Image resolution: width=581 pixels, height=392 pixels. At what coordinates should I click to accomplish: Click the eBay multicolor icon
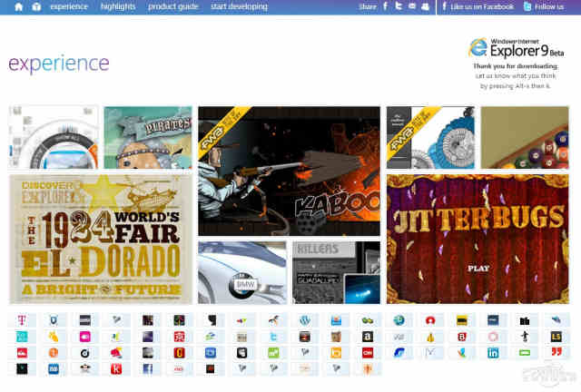pyautogui.click(x=242, y=320)
